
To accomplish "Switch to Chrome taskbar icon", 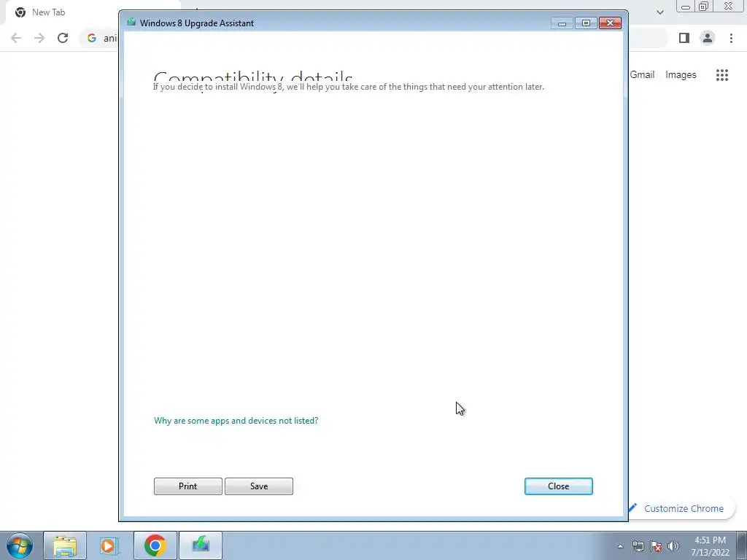I will pos(155,545).
